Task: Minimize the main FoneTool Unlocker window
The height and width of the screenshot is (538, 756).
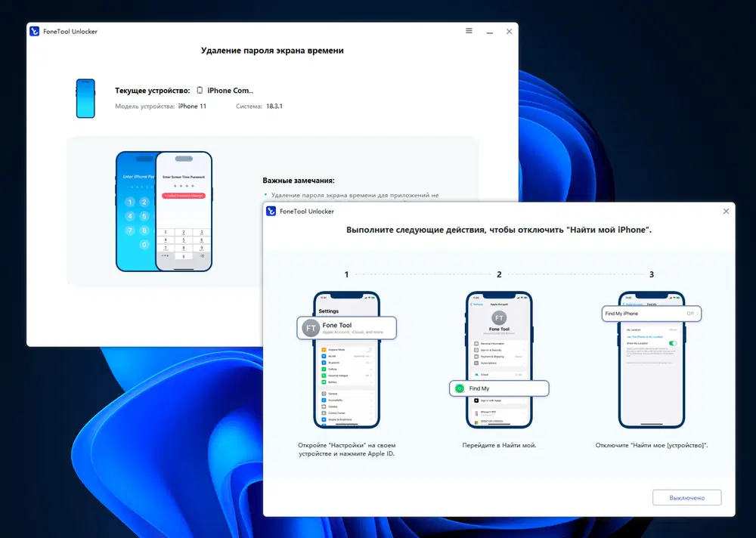Action: [x=489, y=32]
